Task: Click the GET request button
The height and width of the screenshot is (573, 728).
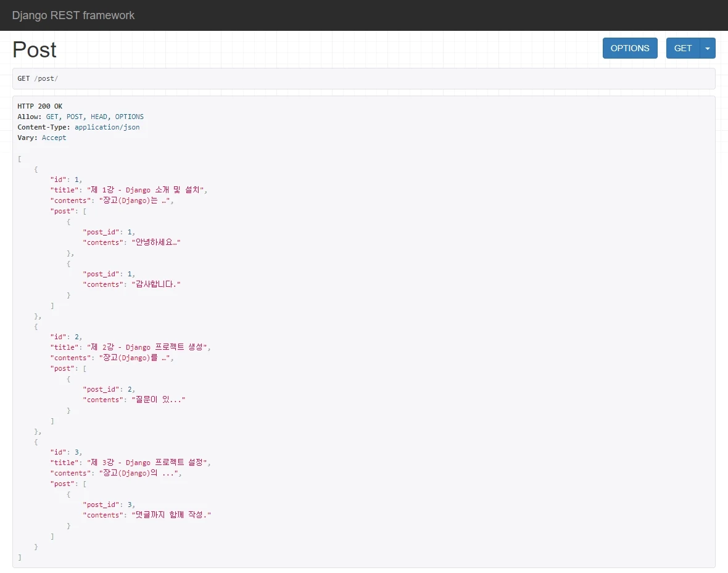Action: pyautogui.click(x=682, y=48)
